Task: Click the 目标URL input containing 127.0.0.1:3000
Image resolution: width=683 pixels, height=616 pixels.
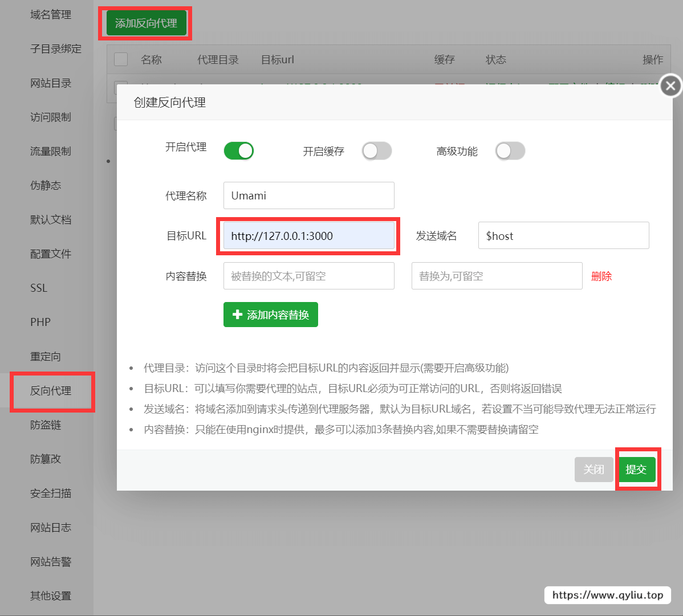Action: coord(308,235)
